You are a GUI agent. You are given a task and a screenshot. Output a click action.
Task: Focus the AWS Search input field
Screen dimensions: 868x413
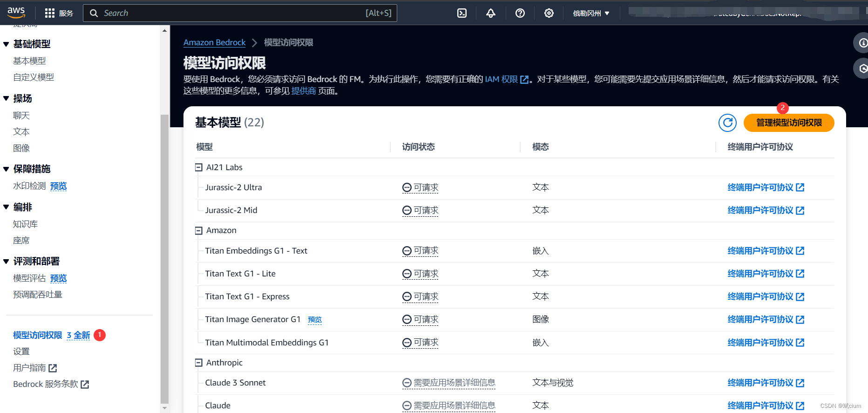click(240, 13)
